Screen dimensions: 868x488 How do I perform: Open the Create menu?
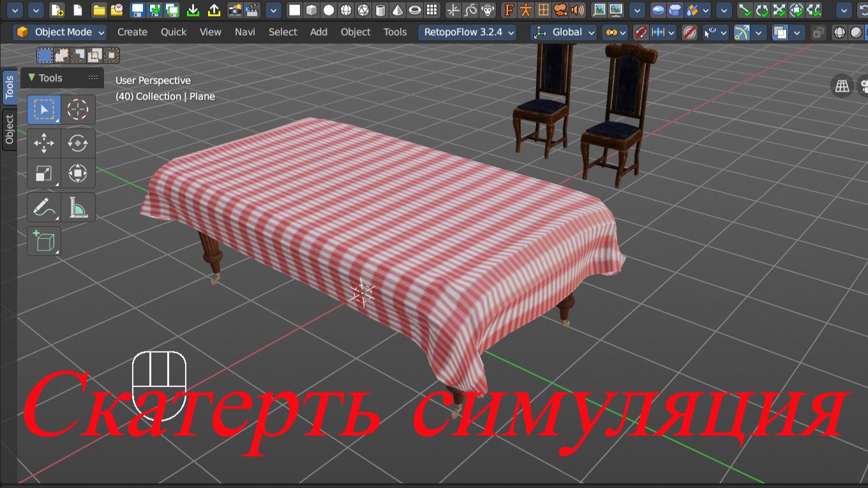pyautogui.click(x=132, y=32)
